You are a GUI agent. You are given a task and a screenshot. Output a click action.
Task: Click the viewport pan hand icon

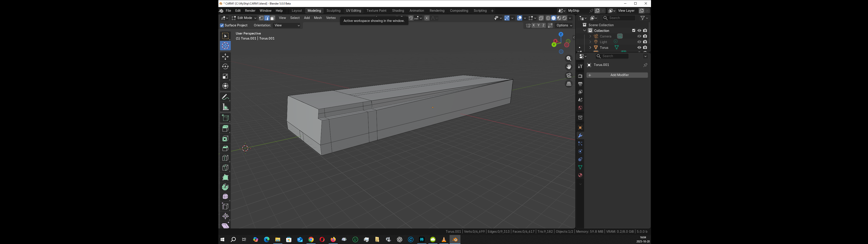(x=569, y=67)
